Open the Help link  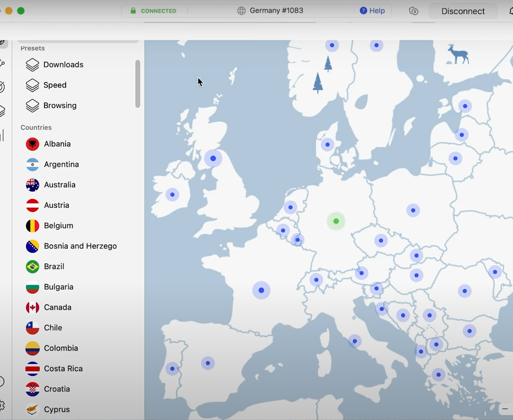[x=372, y=11]
